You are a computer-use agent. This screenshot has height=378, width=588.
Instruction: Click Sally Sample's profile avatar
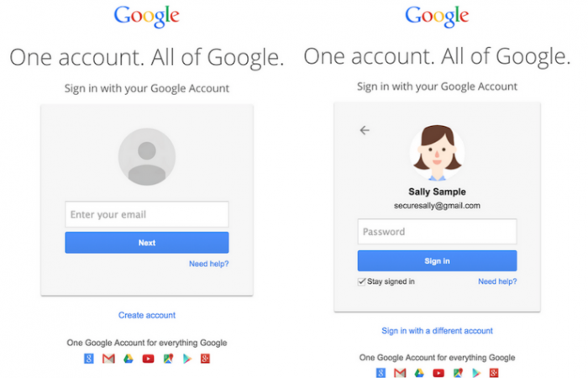click(437, 154)
